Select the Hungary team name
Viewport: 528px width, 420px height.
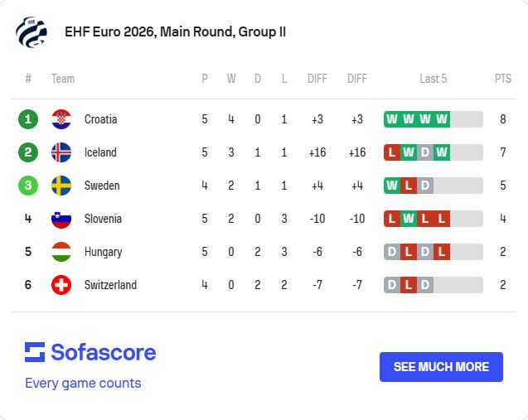tap(103, 252)
